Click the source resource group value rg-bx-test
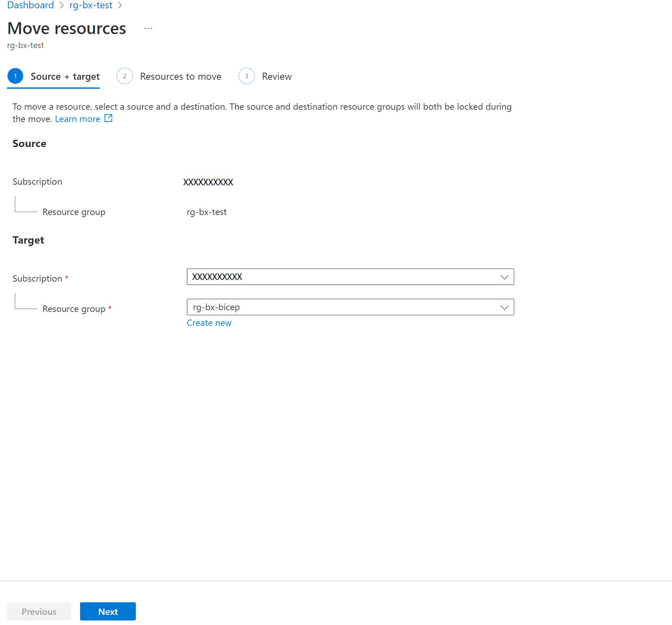 point(207,212)
